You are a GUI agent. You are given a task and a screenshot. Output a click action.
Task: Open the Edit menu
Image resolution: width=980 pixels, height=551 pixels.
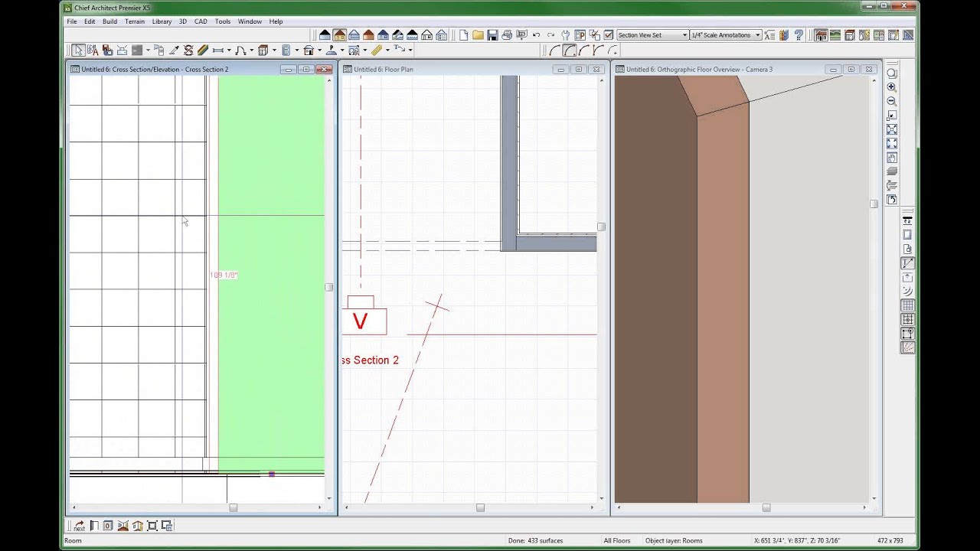90,21
